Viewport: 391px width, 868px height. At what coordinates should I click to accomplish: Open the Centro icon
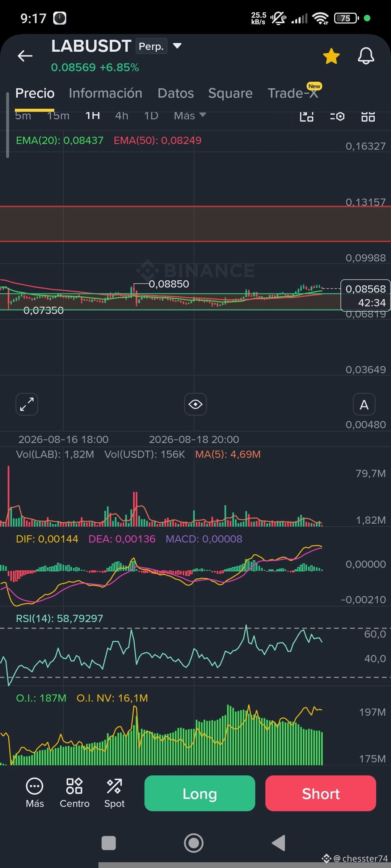tap(75, 793)
